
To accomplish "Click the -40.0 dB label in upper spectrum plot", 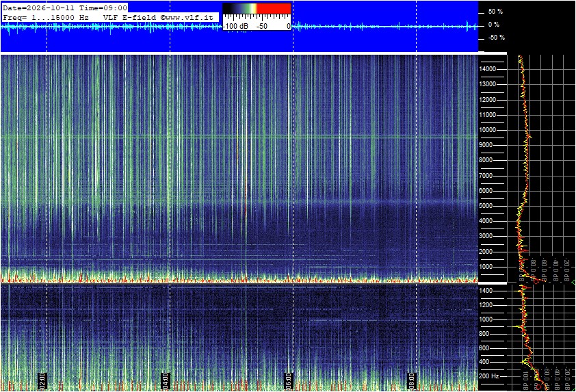I will (555, 270).
